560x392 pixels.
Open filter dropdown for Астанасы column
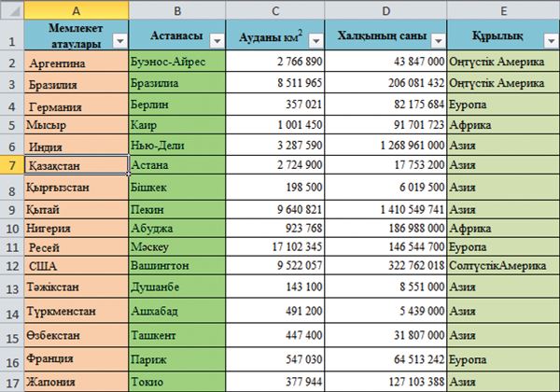click(217, 41)
